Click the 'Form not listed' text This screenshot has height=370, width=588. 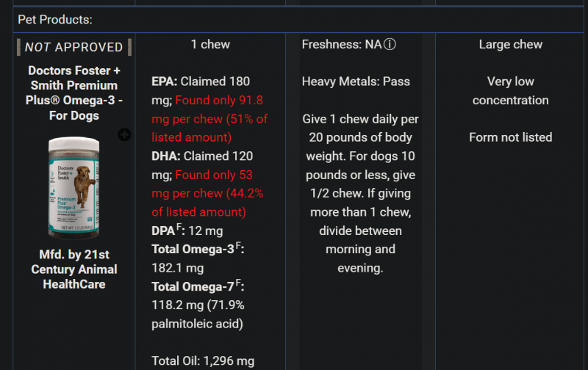point(510,137)
